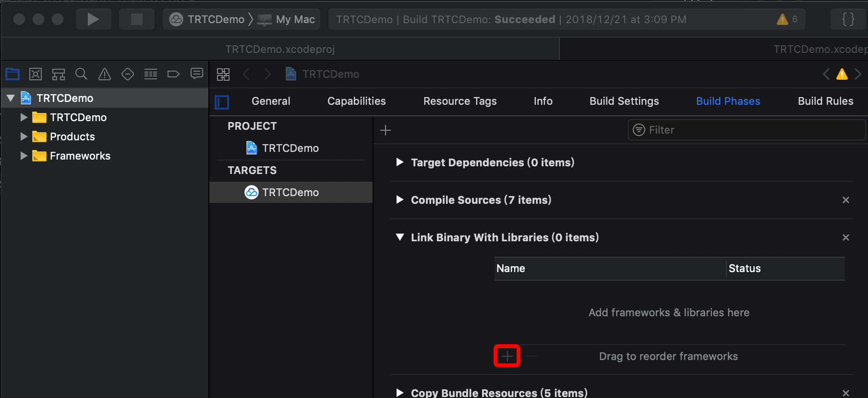
Task: Open the Find navigator magnifier icon
Action: pyautogui.click(x=82, y=74)
